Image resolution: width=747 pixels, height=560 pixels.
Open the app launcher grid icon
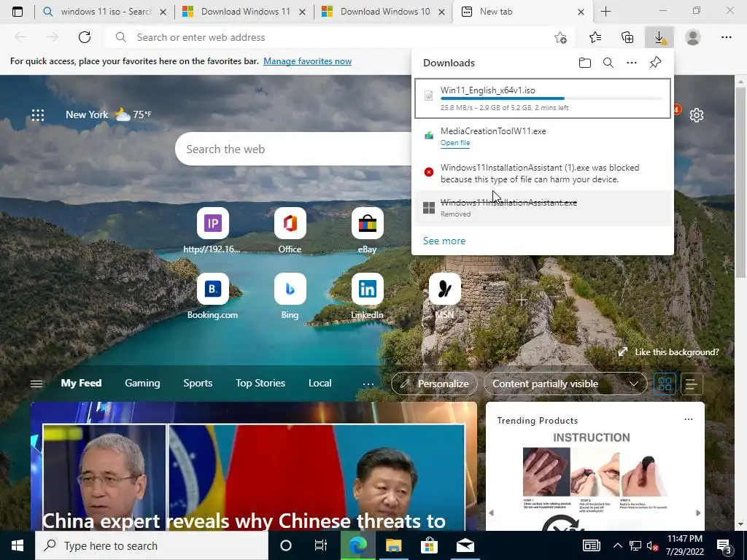click(38, 114)
